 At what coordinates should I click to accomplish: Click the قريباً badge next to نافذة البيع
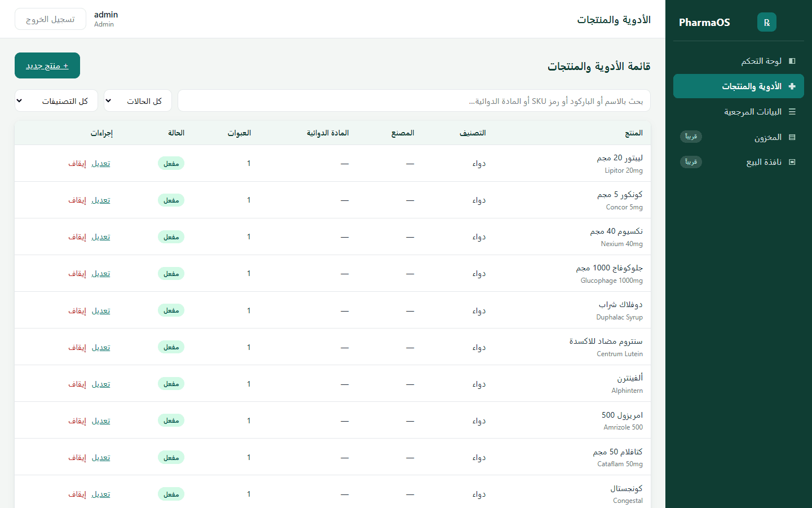691,162
